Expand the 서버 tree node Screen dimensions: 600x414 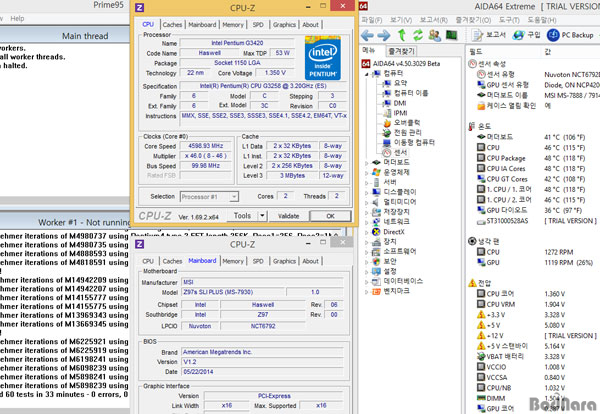(x=367, y=183)
